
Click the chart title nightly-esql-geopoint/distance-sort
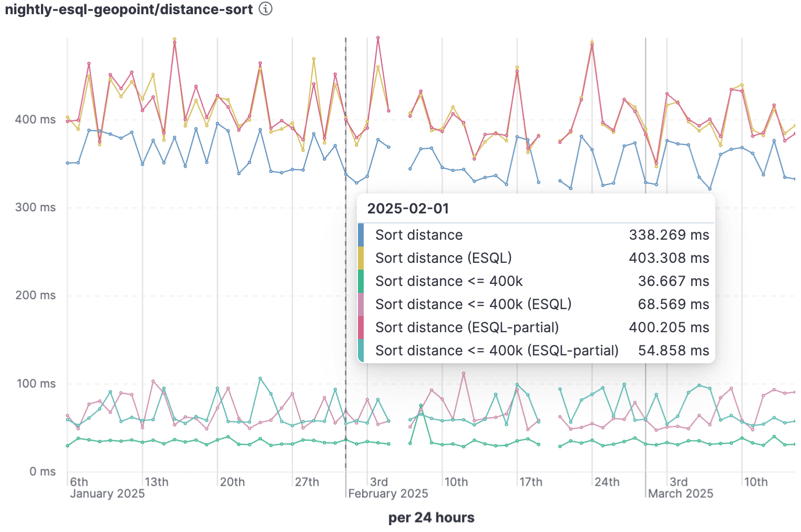pos(126,9)
